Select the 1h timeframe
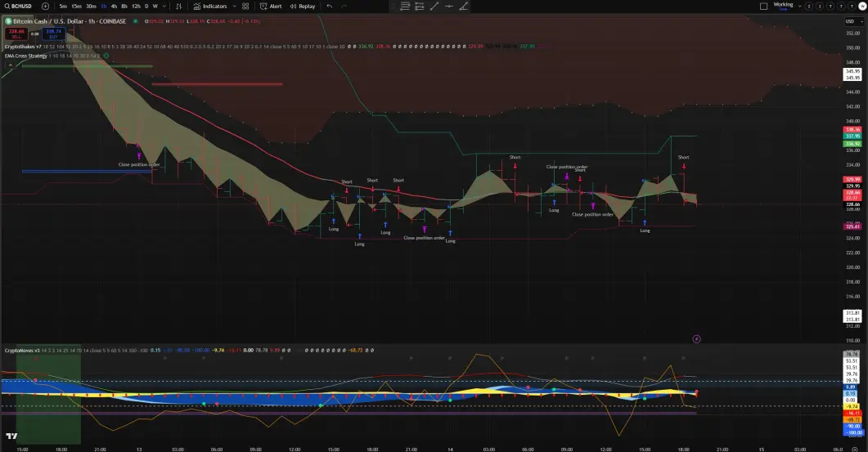868x452 pixels. pos(104,6)
